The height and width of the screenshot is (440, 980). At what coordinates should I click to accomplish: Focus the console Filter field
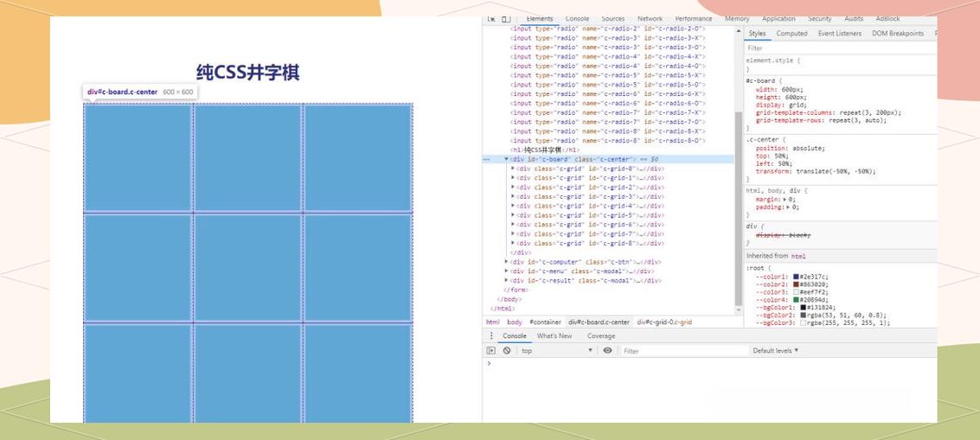[x=684, y=351]
